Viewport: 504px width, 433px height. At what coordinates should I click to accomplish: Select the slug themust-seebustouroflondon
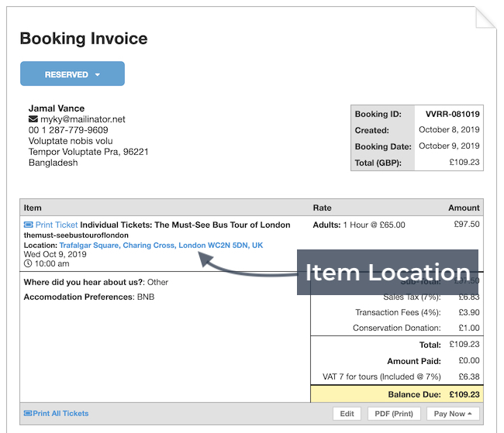pos(76,235)
